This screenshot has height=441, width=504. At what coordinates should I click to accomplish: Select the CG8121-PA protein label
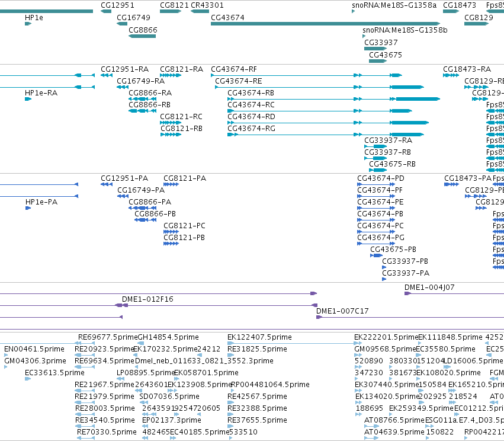pyautogui.click(x=185, y=178)
